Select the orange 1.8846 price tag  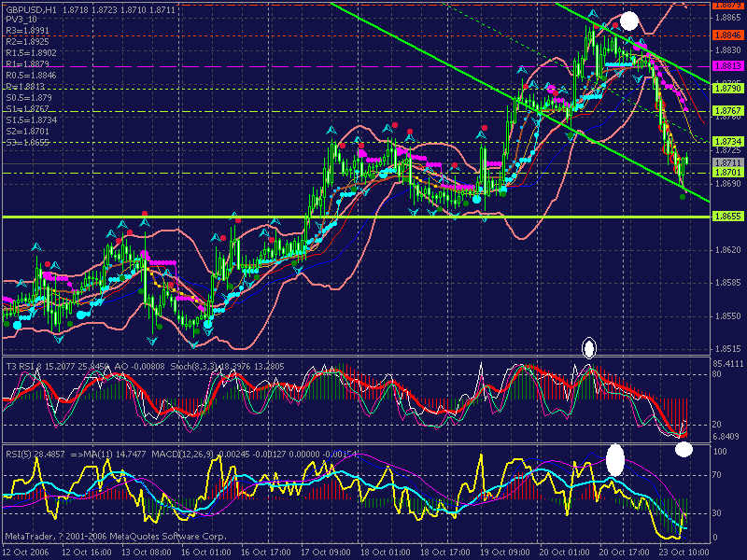(x=727, y=35)
